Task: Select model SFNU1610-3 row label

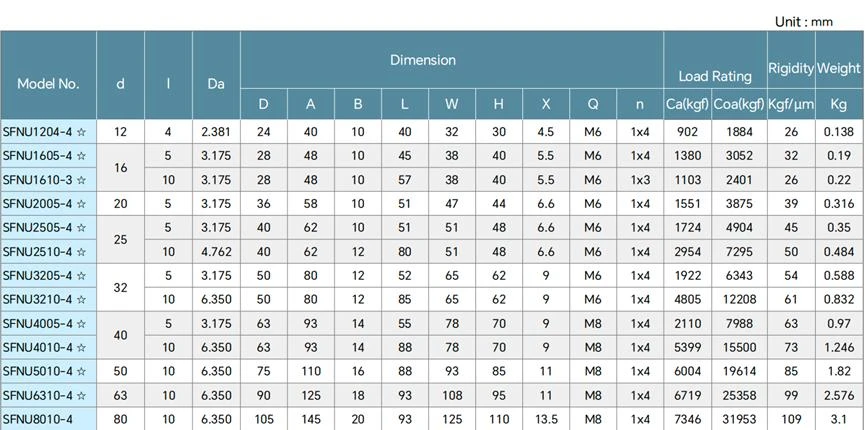Action: (38, 180)
